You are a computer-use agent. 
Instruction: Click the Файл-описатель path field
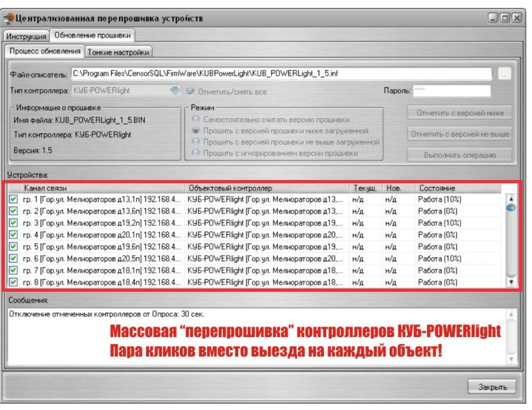[281, 74]
